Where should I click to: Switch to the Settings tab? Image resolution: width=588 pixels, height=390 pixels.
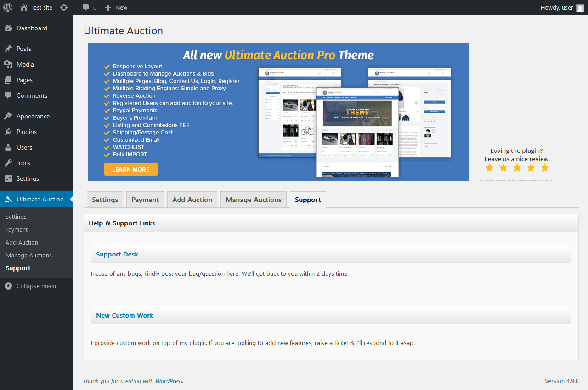[105, 200]
